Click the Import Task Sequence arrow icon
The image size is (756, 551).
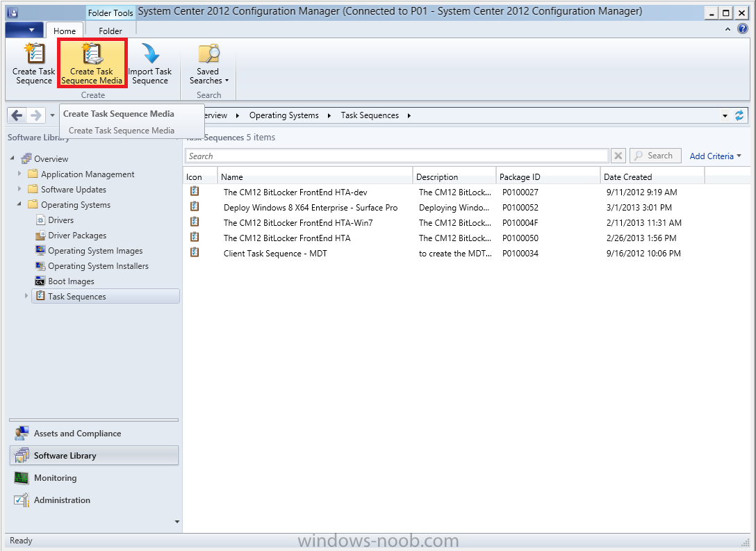coord(150,53)
